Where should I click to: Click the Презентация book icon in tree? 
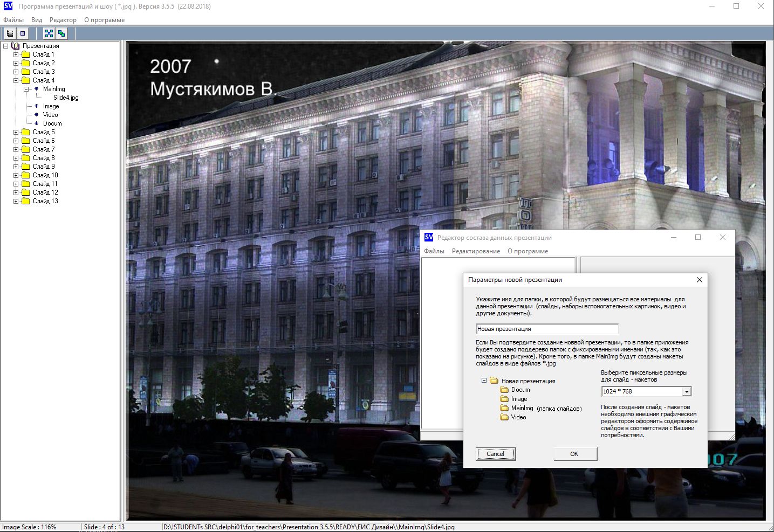point(16,46)
